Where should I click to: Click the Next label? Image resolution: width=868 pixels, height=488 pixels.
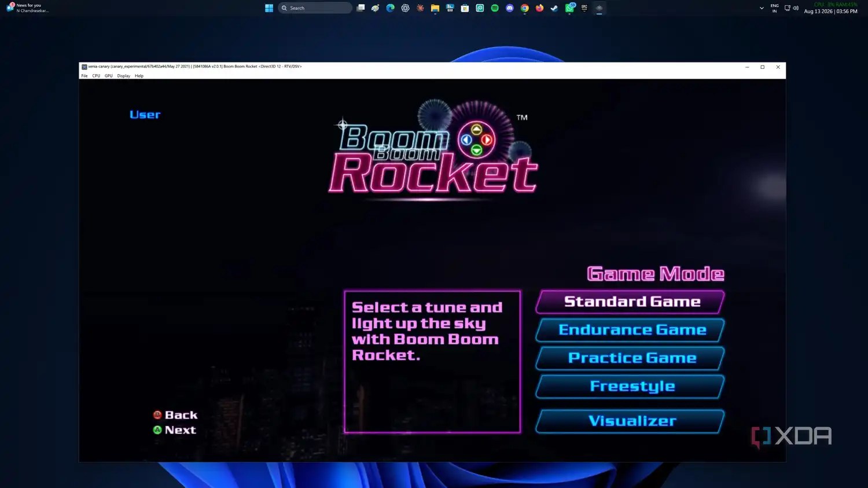[x=181, y=430]
